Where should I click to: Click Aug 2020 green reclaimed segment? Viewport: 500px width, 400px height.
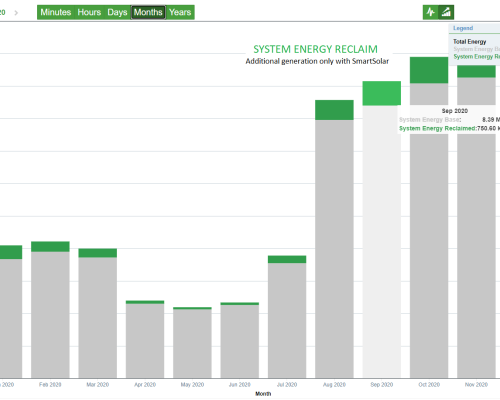point(334,110)
